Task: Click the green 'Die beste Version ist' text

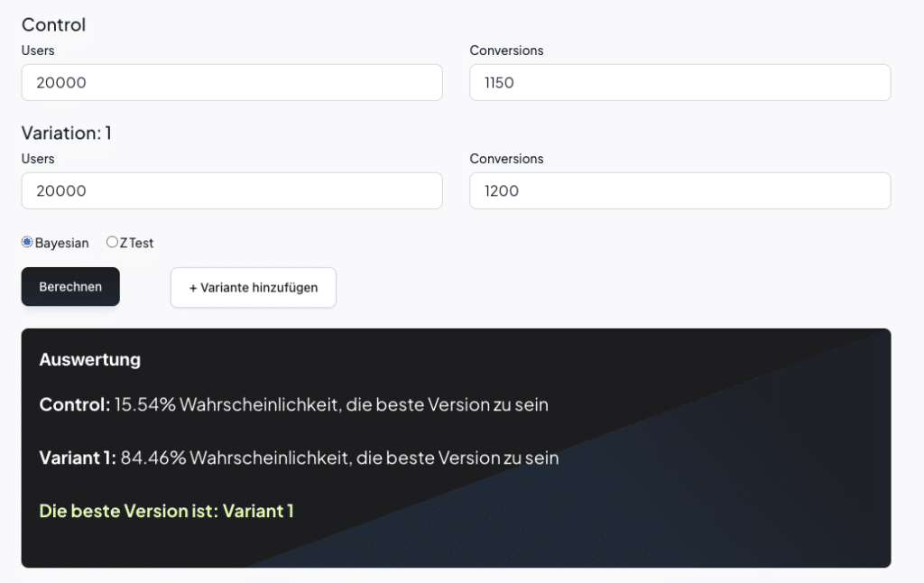Action: 166,511
